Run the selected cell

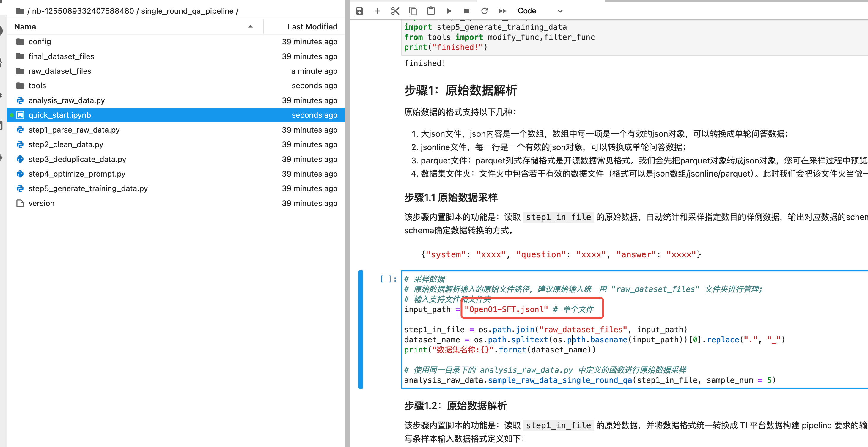coord(449,11)
